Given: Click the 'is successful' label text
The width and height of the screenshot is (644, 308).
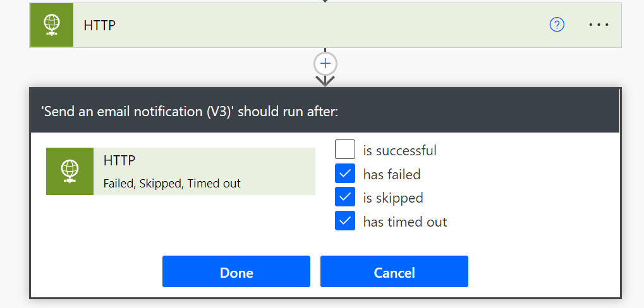Looking at the screenshot, I should [x=399, y=150].
